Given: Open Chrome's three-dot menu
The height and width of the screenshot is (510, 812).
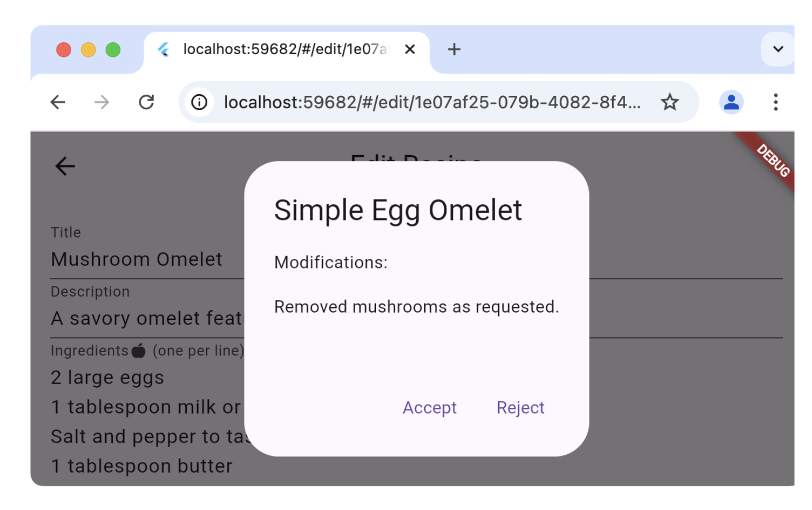Looking at the screenshot, I should point(776,102).
